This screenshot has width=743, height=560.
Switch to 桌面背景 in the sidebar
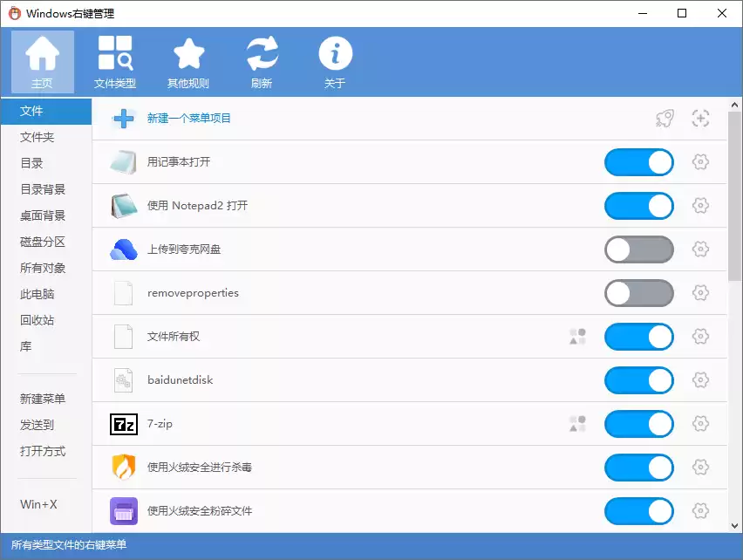click(x=43, y=215)
